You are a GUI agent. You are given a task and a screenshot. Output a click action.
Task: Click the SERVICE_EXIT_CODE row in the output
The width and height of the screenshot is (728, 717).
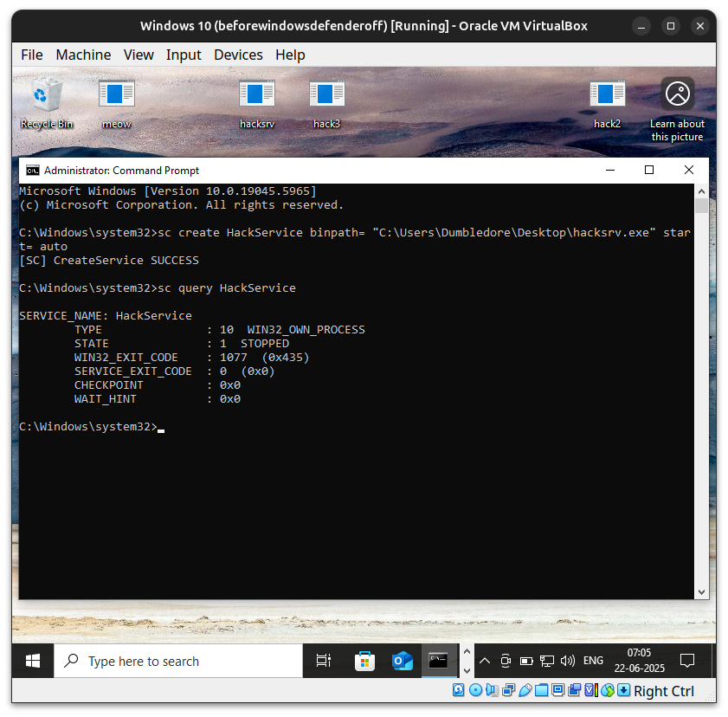point(175,371)
